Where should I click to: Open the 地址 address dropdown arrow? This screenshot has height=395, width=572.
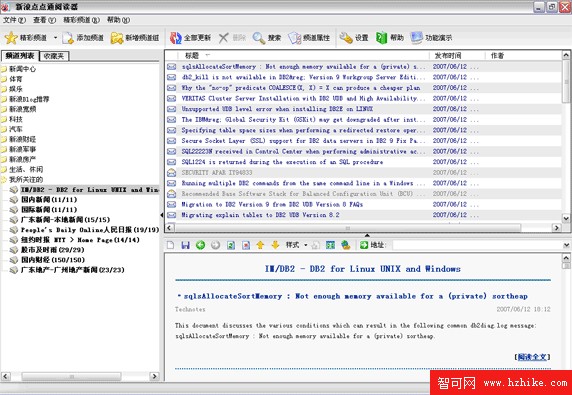click(x=567, y=245)
